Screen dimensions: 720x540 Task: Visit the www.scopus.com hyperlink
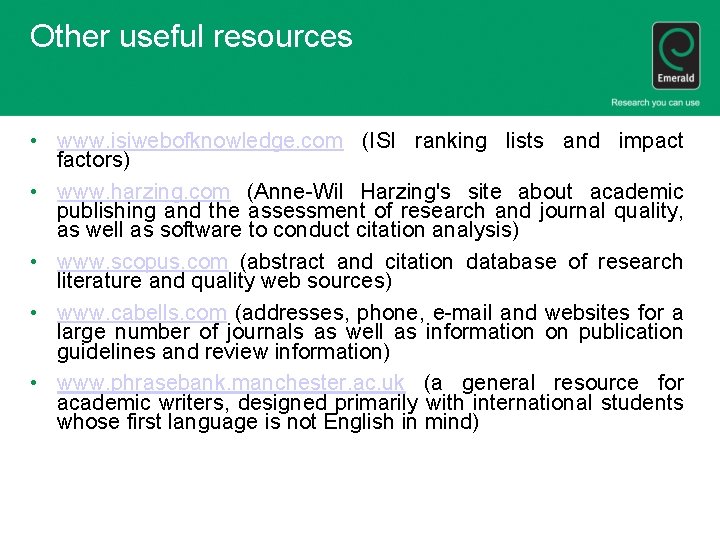click(x=142, y=262)
